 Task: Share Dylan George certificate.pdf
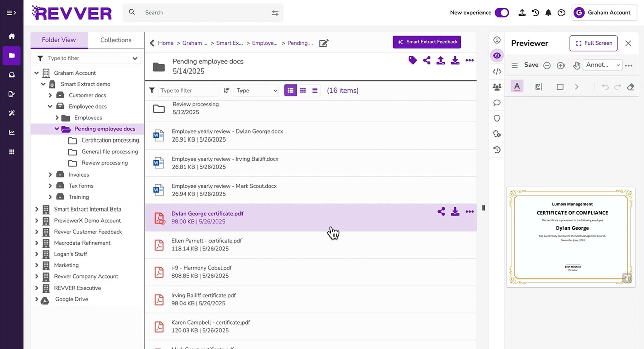441,212
